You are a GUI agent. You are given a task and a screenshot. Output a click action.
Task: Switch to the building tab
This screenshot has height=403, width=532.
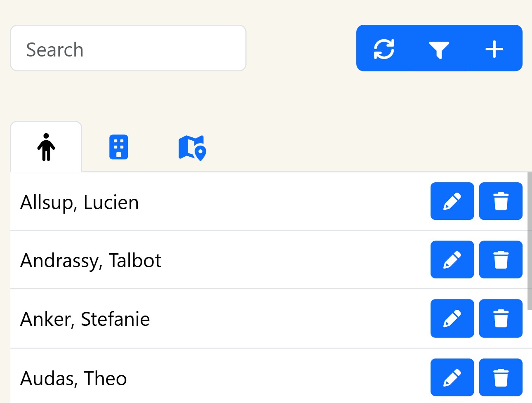pos(118,147)
